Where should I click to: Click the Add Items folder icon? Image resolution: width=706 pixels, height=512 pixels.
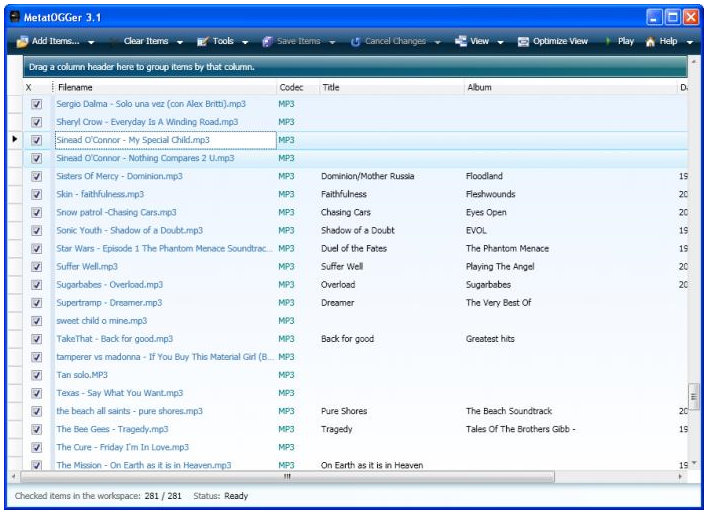(x=22, y=42)
